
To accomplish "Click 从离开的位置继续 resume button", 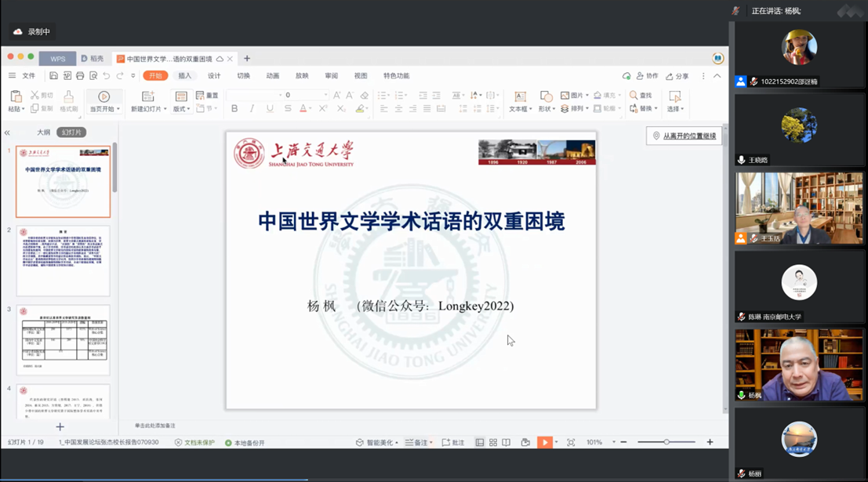I will pos(684,136).
